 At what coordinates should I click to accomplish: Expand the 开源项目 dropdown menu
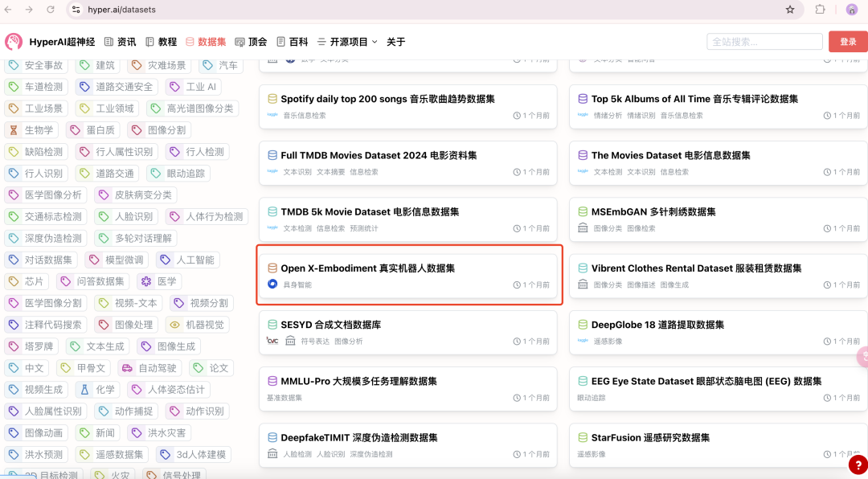[x=347, y=42]
